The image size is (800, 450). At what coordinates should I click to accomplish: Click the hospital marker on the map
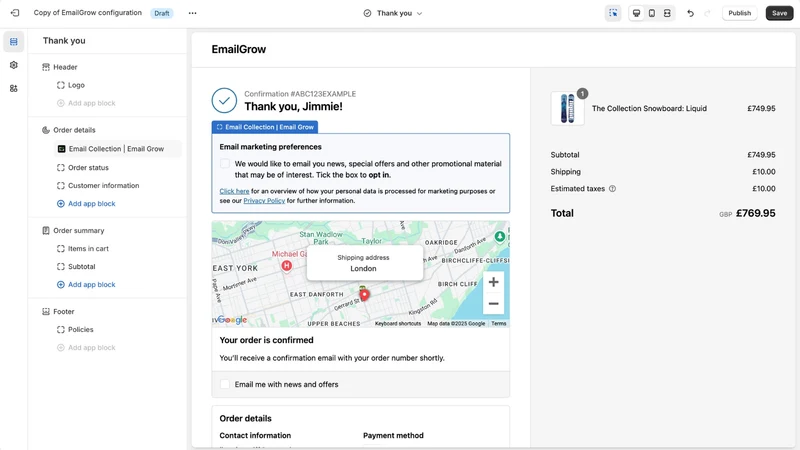(287, 266)
